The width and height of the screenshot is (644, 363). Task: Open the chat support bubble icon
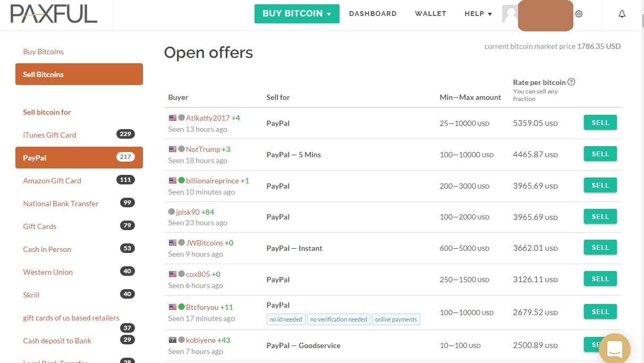[x=614, y=349]
